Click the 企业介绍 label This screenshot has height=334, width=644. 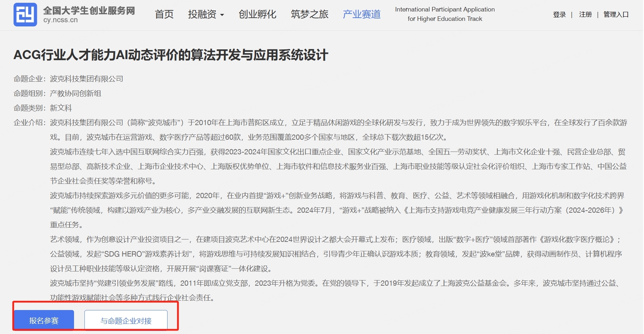(x=29, y=123)
